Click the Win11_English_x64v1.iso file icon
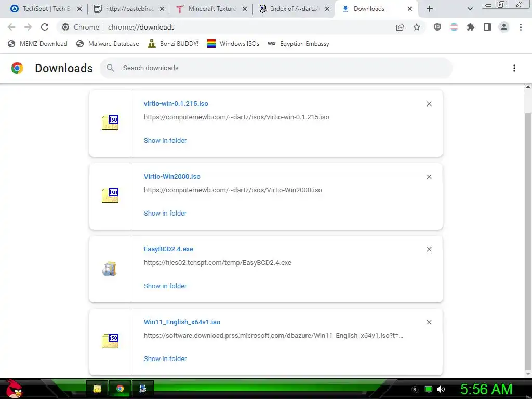Viewport: 532px width, 399px height. coord(110,341)
